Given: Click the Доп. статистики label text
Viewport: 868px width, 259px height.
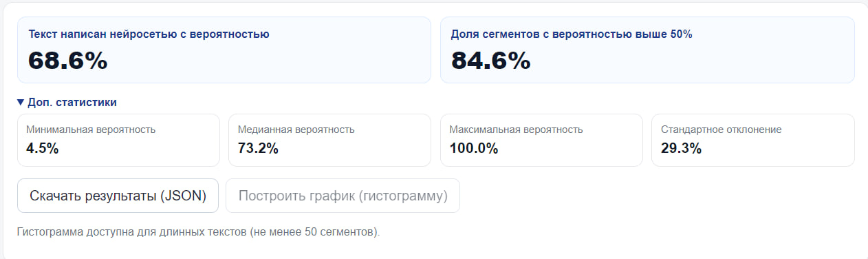Looking at the screenshot, I should click(x=72, y=102).
